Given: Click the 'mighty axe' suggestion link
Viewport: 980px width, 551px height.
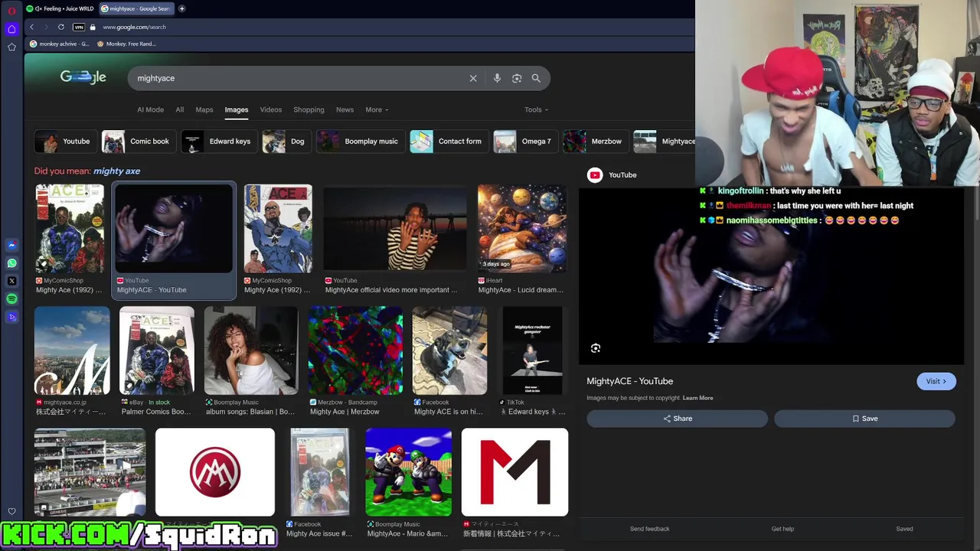Looking at the screenshot, I should click(x=117, y=171).
